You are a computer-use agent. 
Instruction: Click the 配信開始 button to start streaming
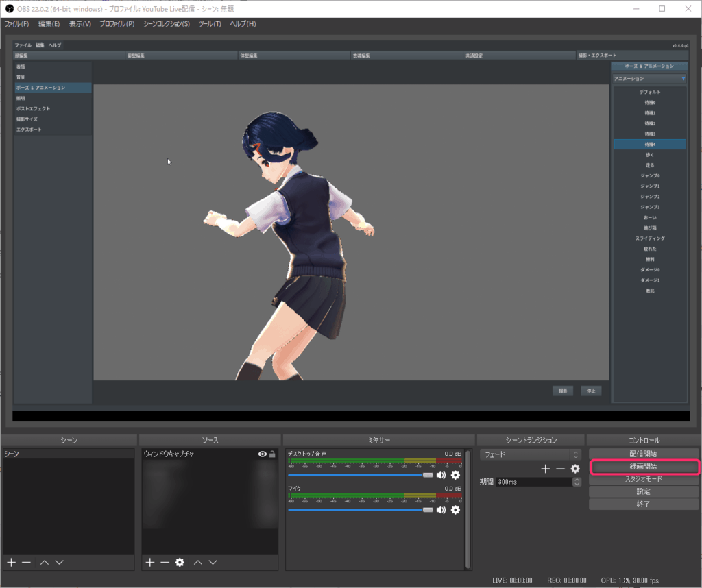[643, 454]
